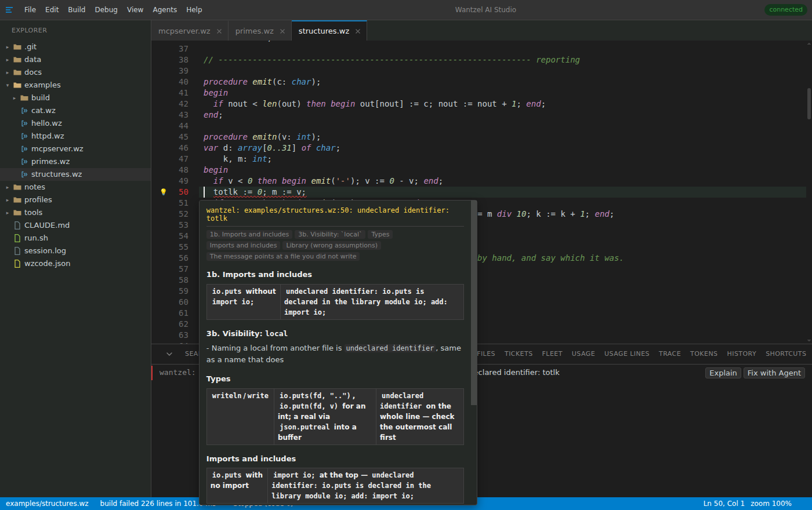This screenshot has width=812, height=510.
Task: Expand the data folder
Action: (x=8, y=60)
